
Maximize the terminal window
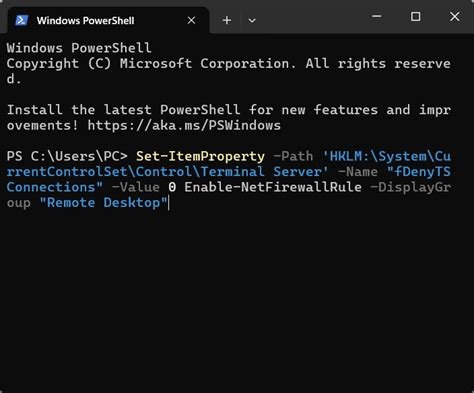(x=415, y=16)
